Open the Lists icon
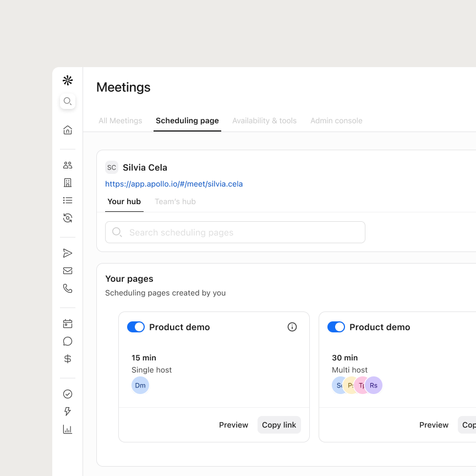 (x=67, y=200)
